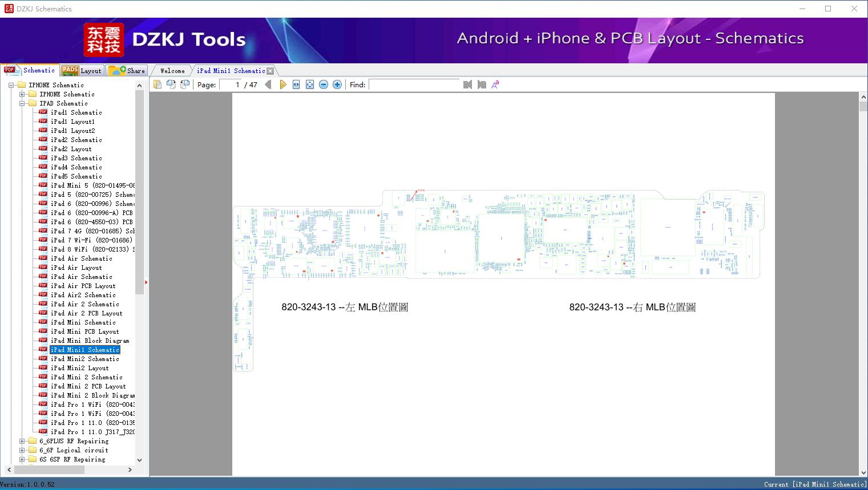Go to the next page with the yellow arrow

tap(284, 84)
